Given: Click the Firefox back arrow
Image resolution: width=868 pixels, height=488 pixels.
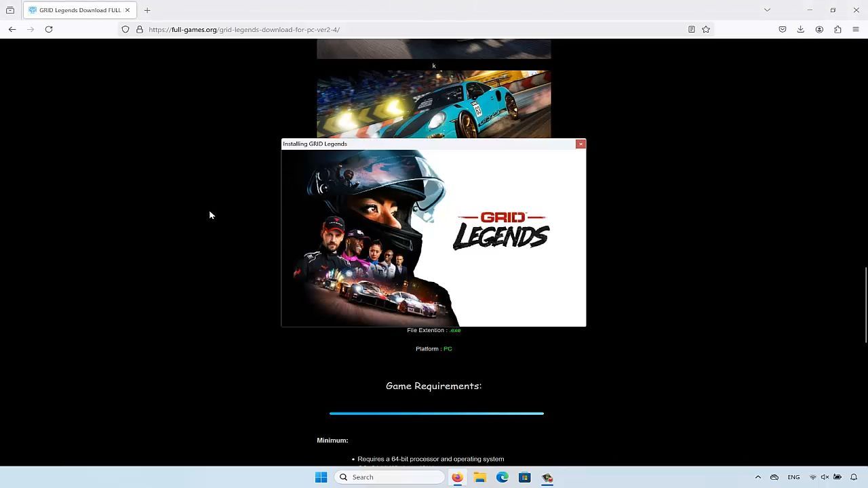Looking at the screenshot, I should click(x=12, y=29).
